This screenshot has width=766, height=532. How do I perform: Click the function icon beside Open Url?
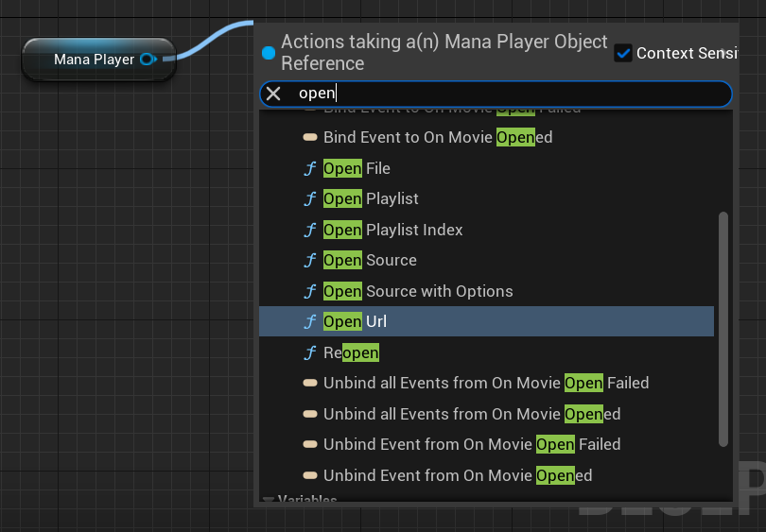[x=310, y=321]
